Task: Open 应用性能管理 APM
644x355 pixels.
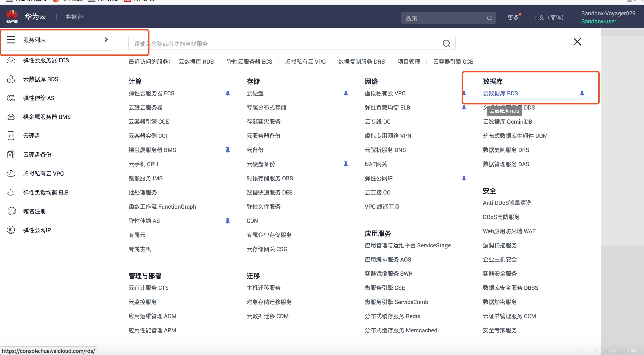Action: (152, 330)
